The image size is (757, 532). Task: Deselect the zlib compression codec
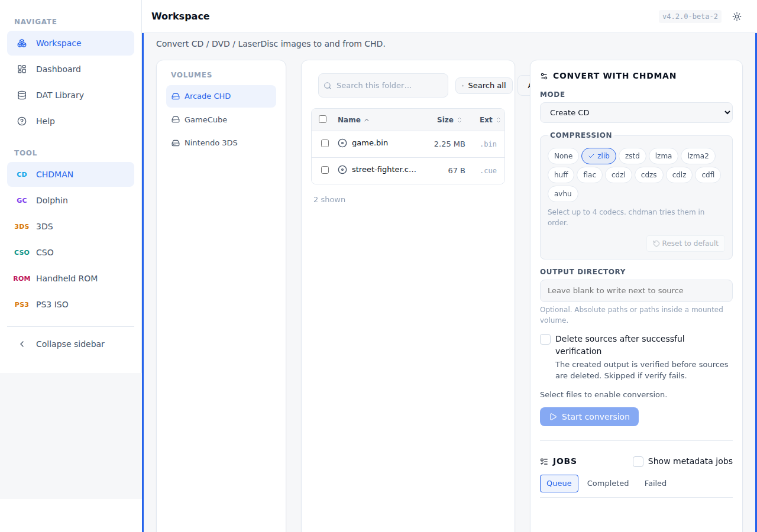click(599, 156)
